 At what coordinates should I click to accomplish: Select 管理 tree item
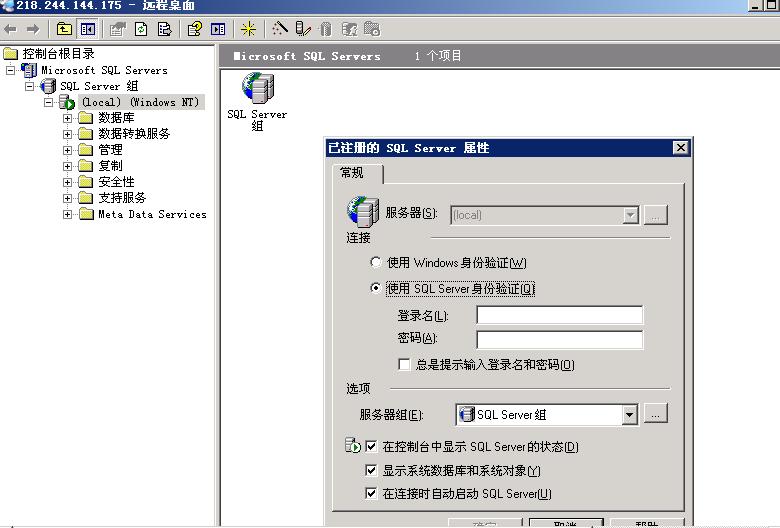click(x=110, y=150)
